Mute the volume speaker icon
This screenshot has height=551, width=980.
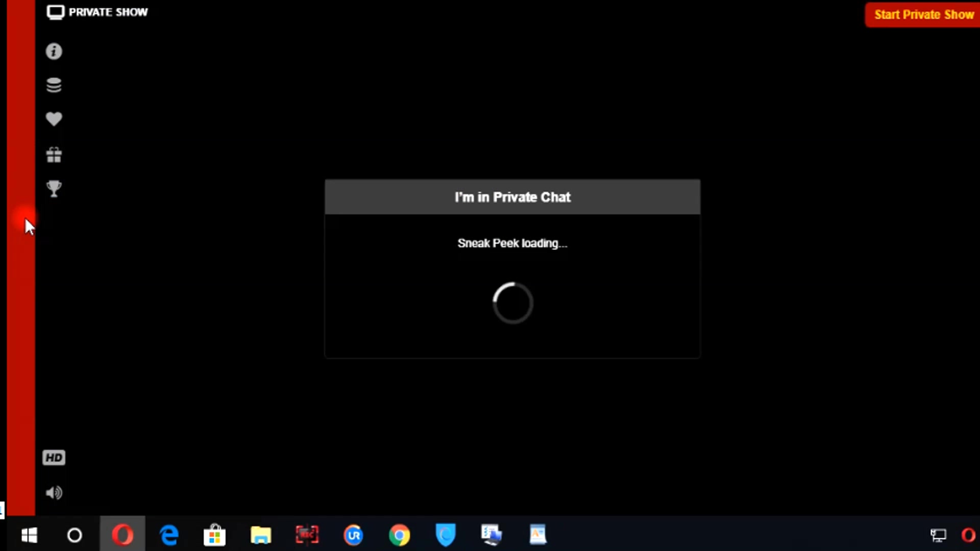[54, 493]
